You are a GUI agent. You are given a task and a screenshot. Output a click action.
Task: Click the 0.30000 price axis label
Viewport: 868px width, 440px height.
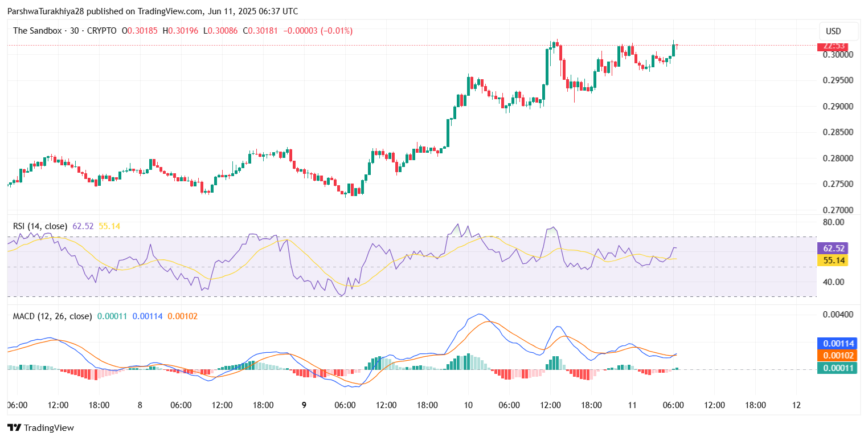pos(837,55)
